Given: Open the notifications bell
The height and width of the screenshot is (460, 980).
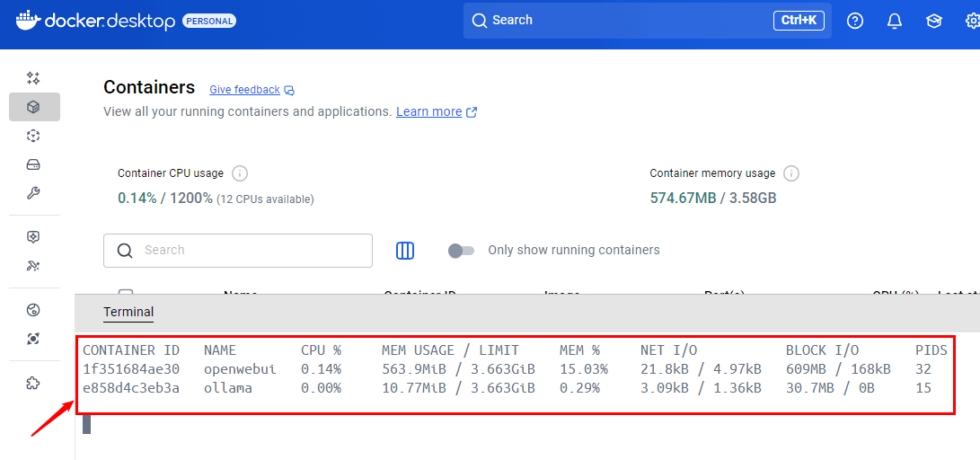Looking at the screenshot, I should coord(894,21).
